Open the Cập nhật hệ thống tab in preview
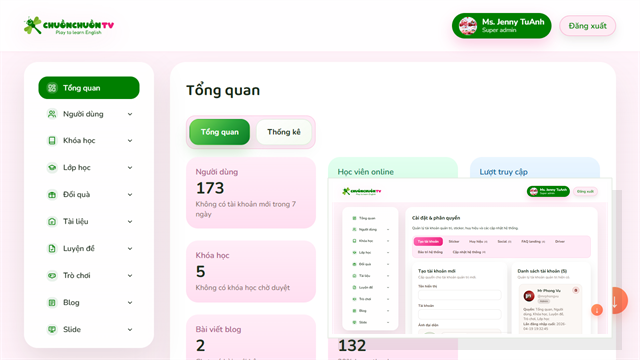 469,252
